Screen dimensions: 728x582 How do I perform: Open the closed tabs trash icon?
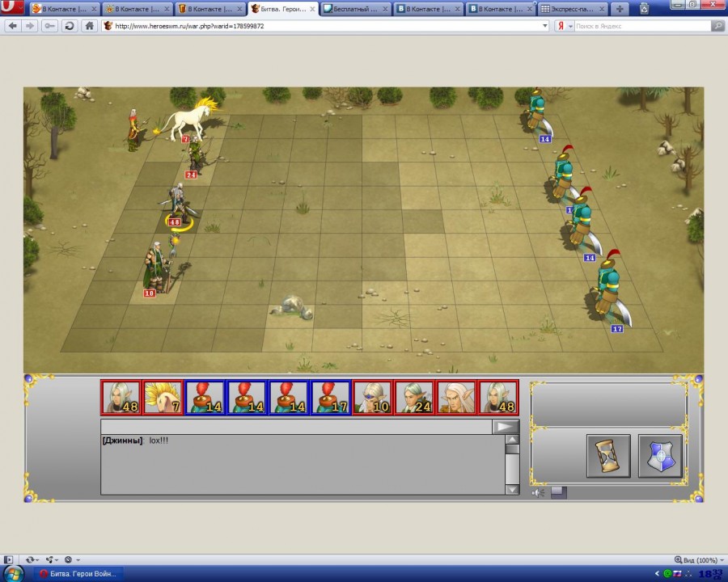click(645, 8)
